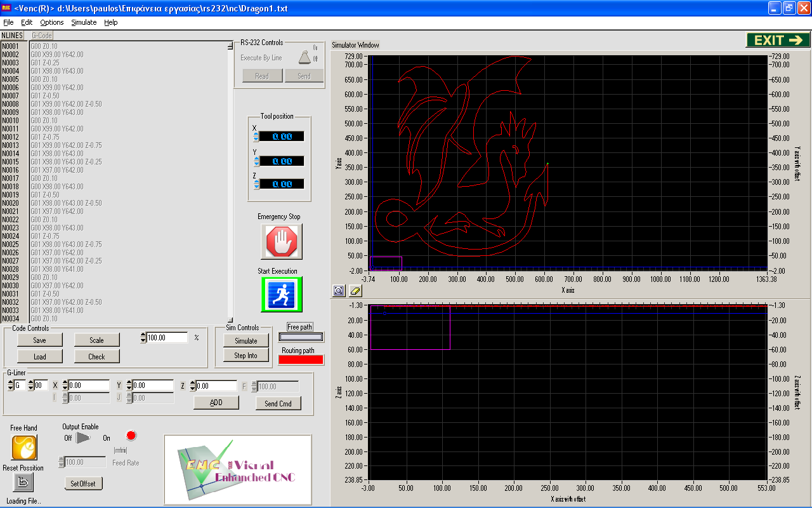
Task: Click the Reset Position icon button
Action: click(x=23, y=483)
